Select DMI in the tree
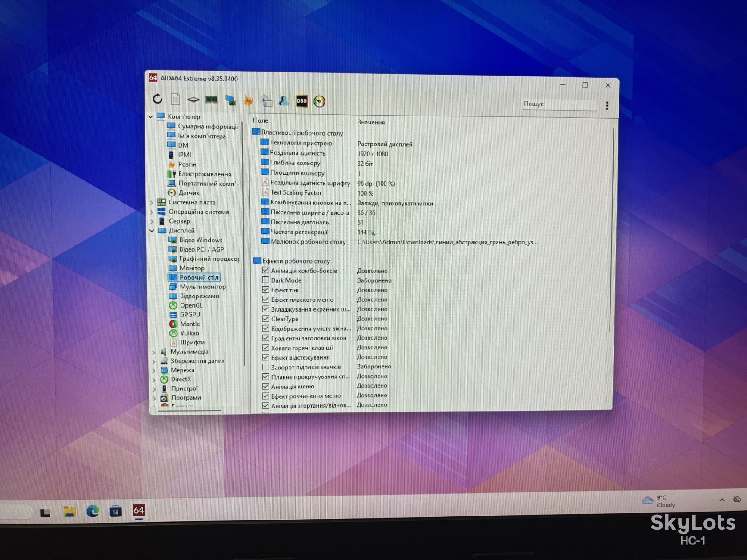The height and width of the screenshot is (560, 747). point(184,145)
